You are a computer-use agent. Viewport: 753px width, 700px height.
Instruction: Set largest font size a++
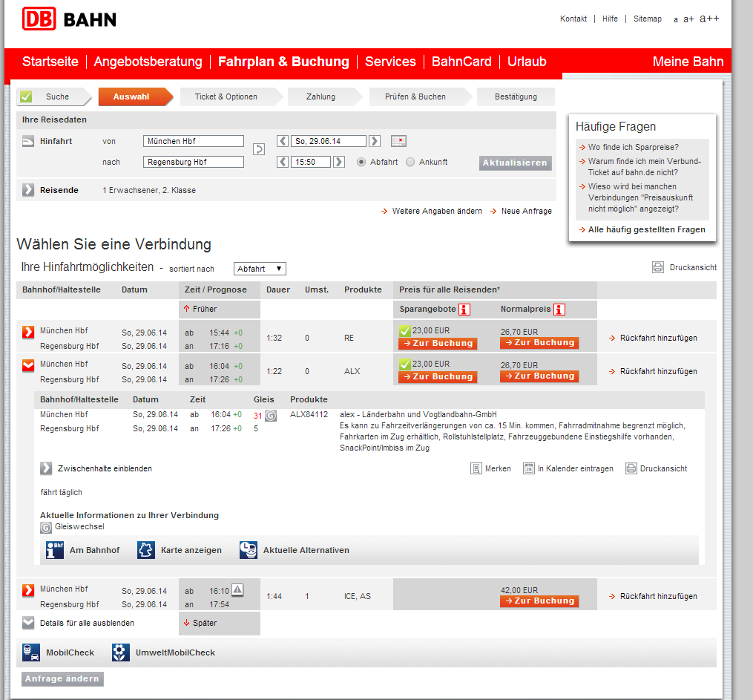[x=709, y=19]
